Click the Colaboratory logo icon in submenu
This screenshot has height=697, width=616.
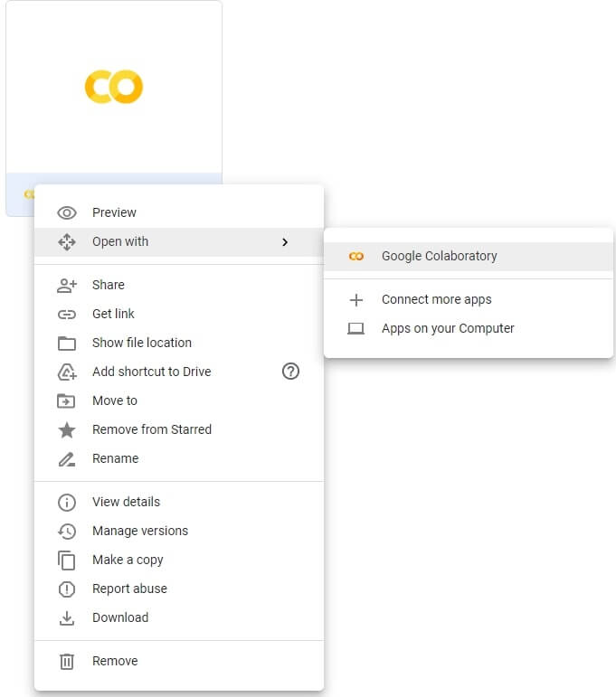click(x=355, y=257)
